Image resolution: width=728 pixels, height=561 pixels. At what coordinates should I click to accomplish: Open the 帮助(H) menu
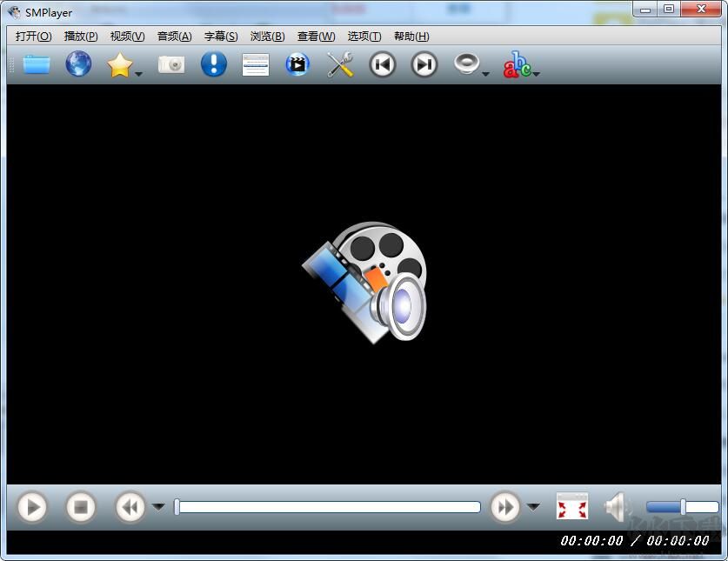[x=411, y=37]
